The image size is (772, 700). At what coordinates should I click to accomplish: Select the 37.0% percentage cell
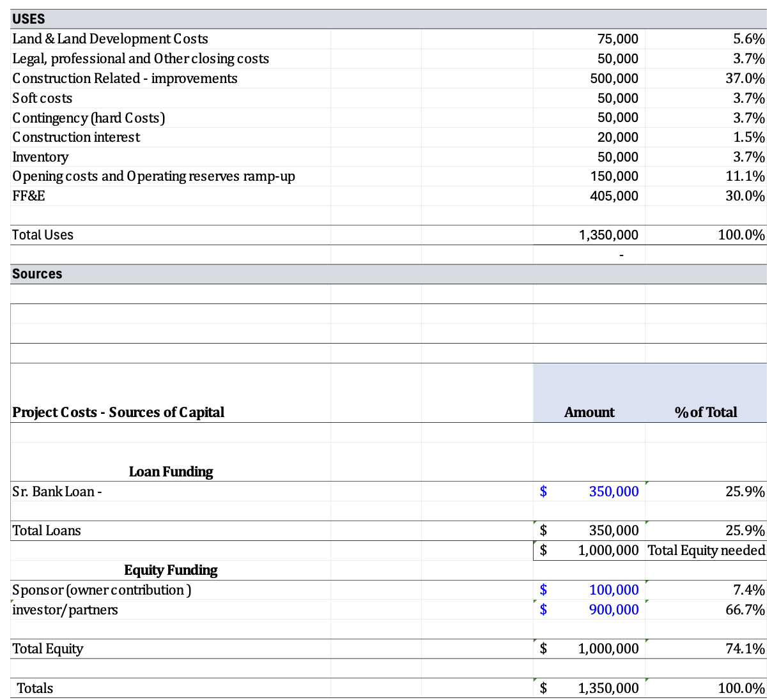pyautogui.click(x=745, y=79)
